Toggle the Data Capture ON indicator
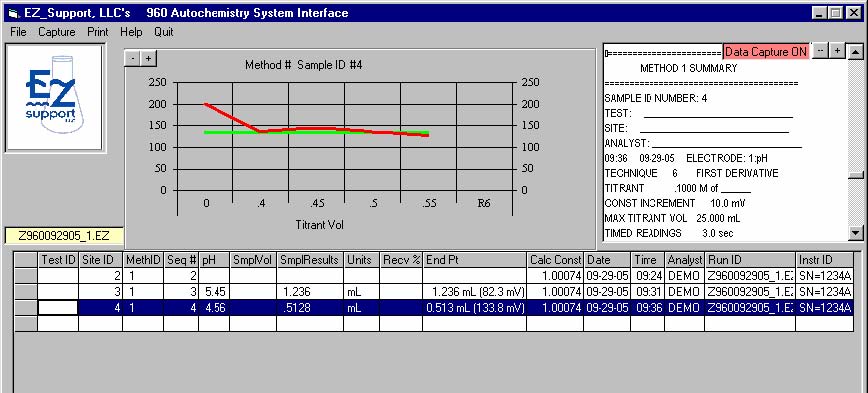Image resolution: width=868 pixels, height=393 pixels. coord(766,51)
